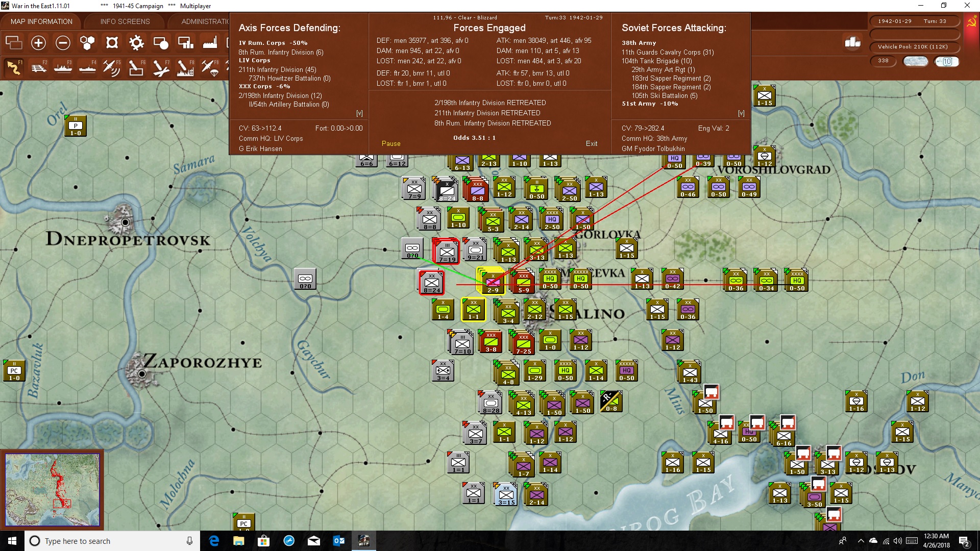Select the F9 Air Transport mode icon
The image size is (980, 551).
pyautogui.click(x=209, y=68)
